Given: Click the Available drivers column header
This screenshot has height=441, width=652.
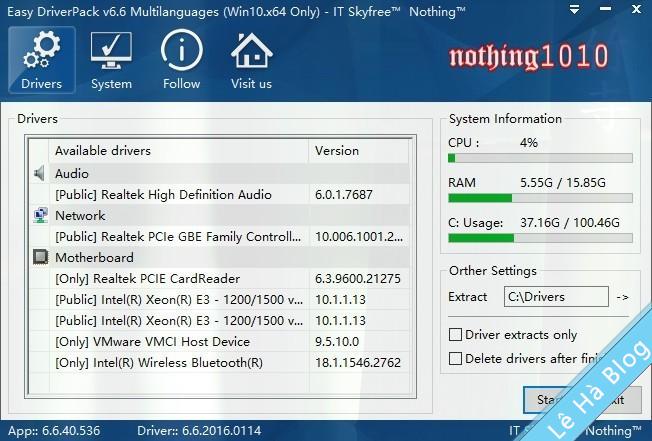Looking at the screenshot, I should pos(179,150).
